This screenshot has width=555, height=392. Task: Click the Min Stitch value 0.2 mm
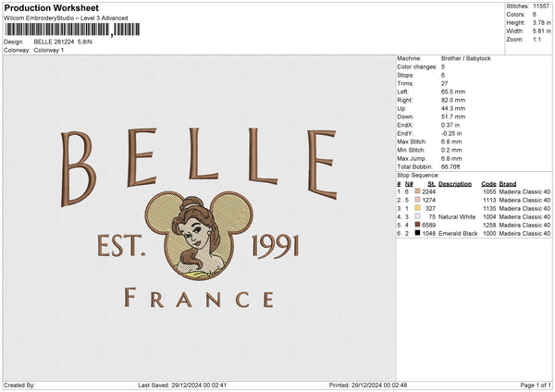click(451, 150)
